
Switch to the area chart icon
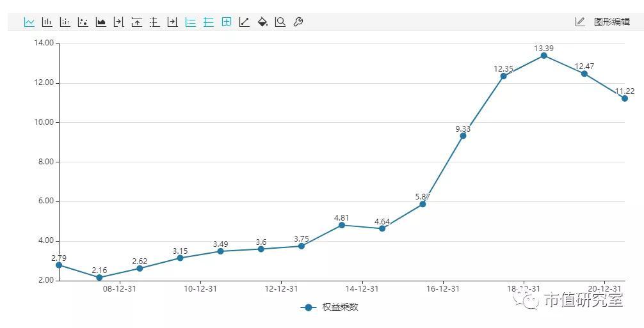[101, 22]
